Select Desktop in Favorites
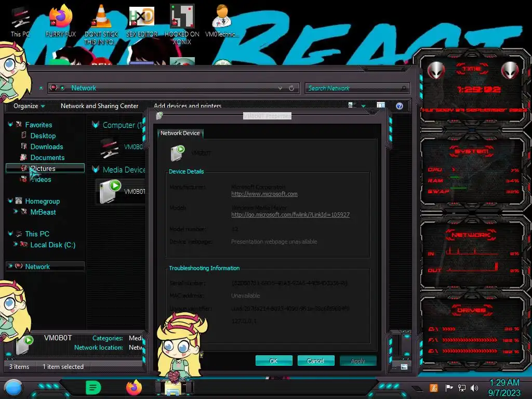Image resolution: width=532 pixels, height=399 pixels. pyautogui.click(x=43, y=136)
